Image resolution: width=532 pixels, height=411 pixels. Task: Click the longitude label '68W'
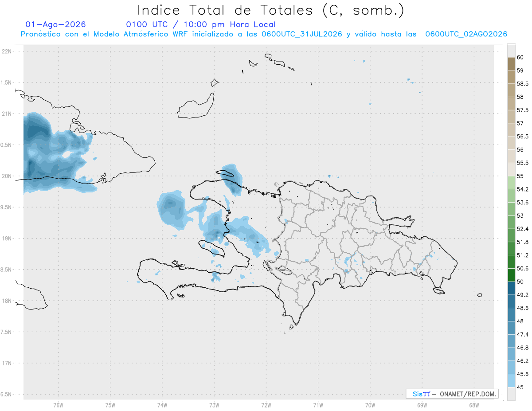coord(473,405)
